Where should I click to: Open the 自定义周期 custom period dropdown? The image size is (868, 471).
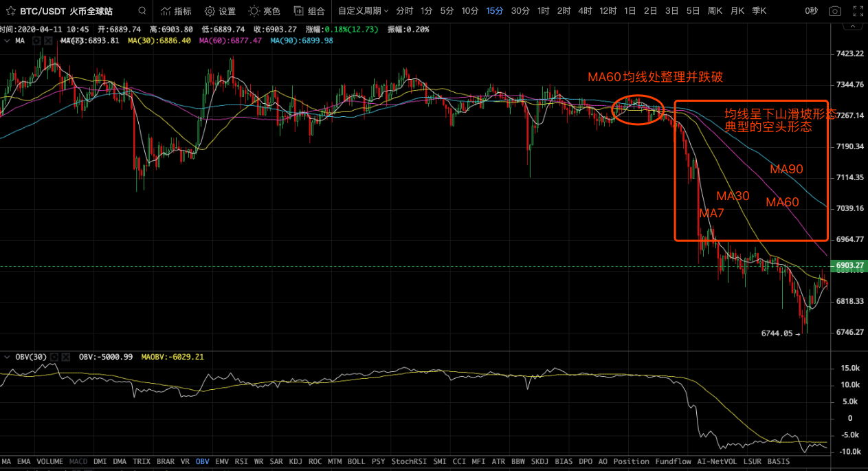[363, 11]
